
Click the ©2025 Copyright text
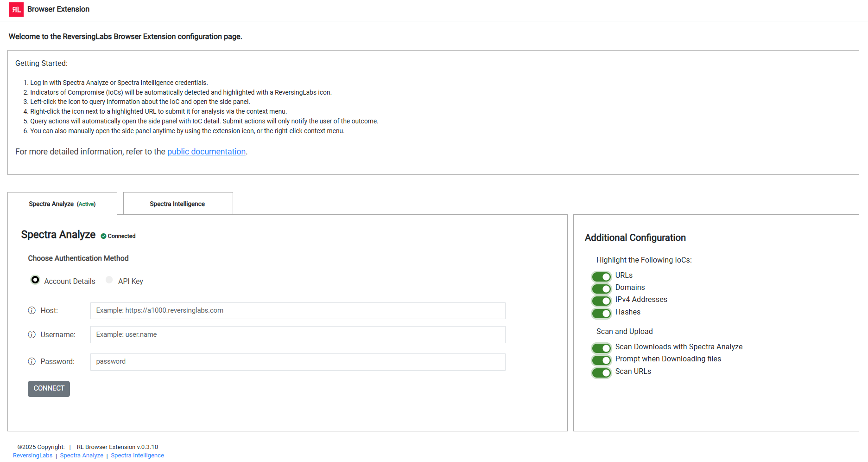pos(41,447)
